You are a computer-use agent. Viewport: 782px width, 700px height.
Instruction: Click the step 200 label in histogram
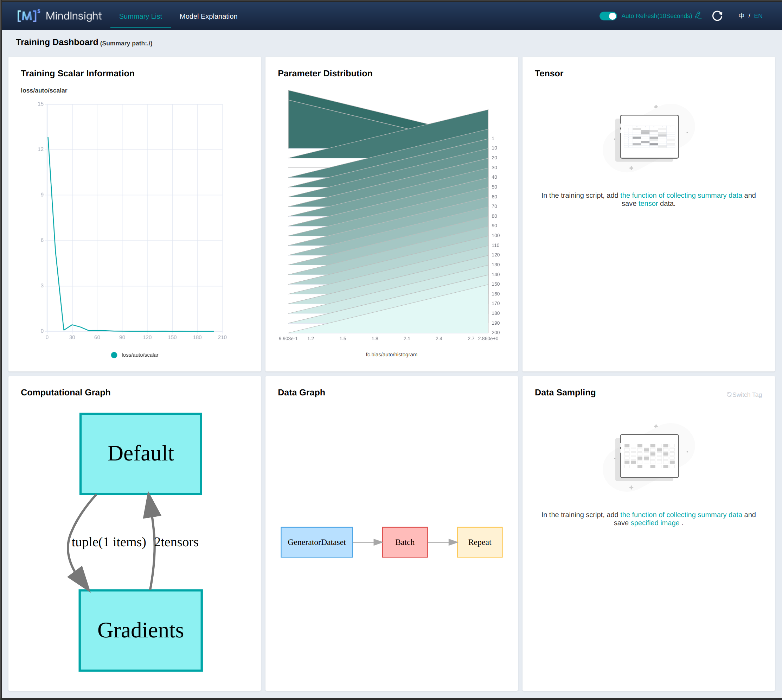point(495,333)
